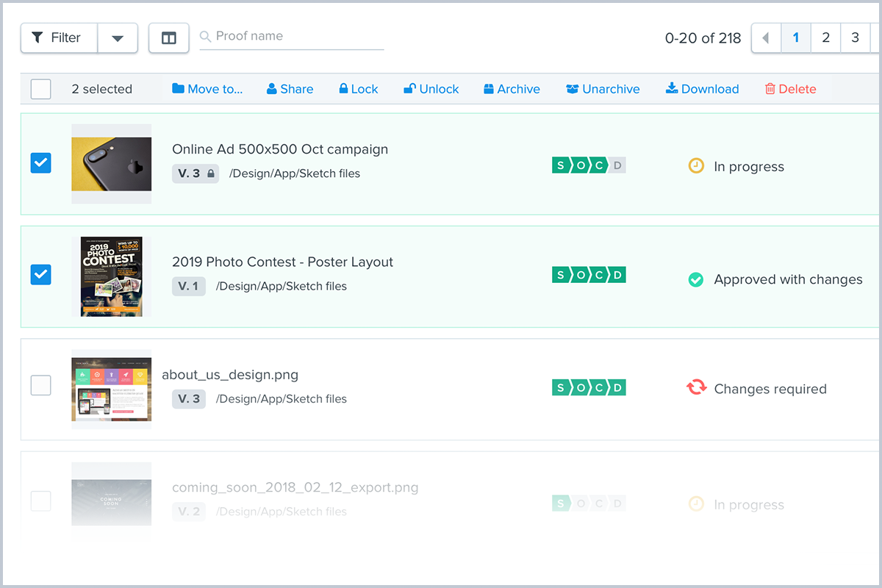
Task: Click Move to... in the action bar
Action: 207,89
